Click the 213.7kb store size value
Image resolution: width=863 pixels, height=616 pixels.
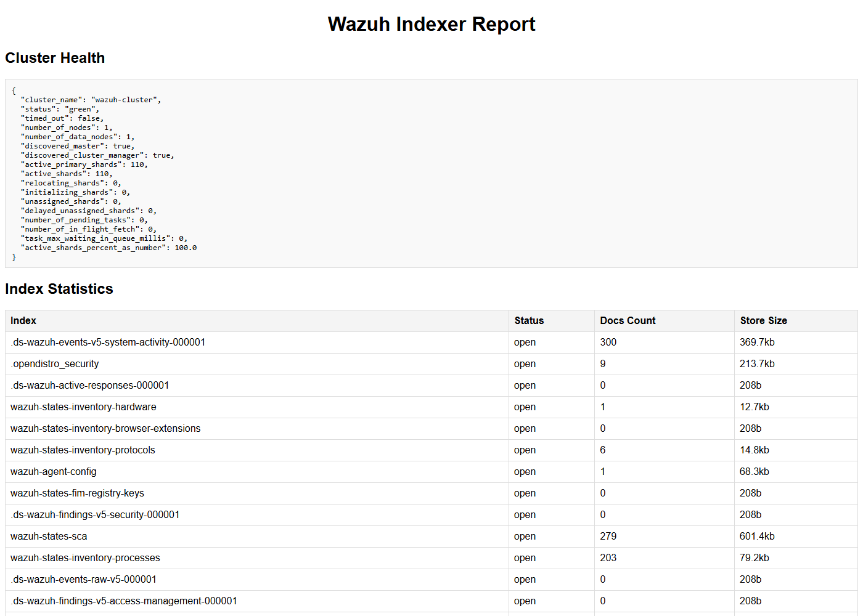pos(757,364)
